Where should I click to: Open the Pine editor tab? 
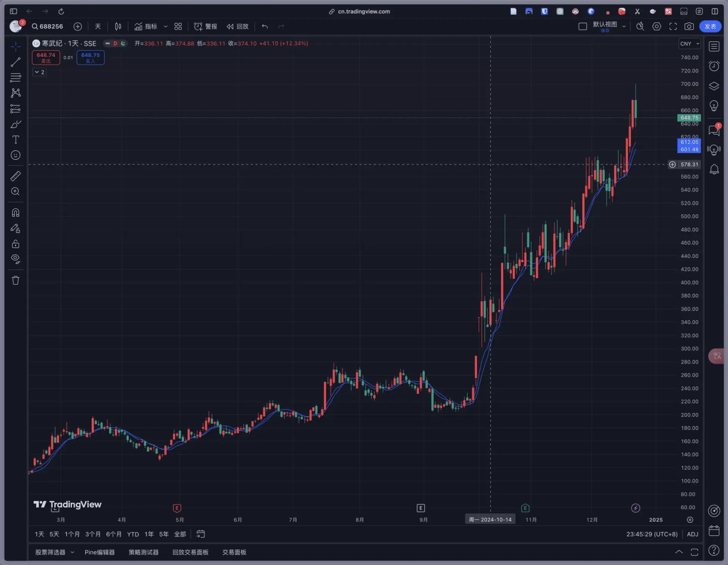[99, 552]
